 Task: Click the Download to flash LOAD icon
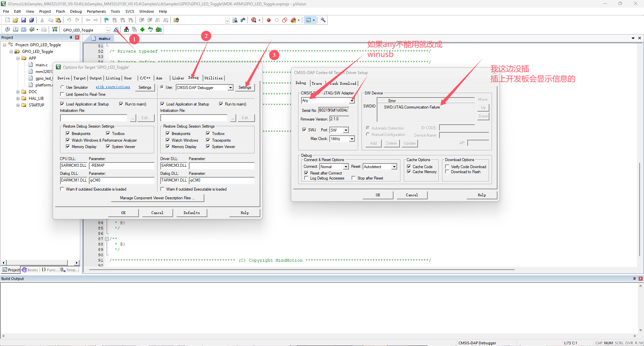pos(55,29)
